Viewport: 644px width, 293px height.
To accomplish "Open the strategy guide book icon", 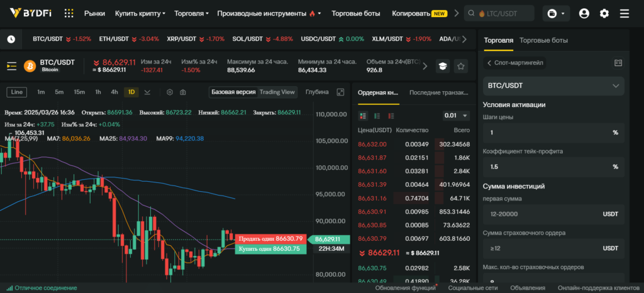I will 618,63.
